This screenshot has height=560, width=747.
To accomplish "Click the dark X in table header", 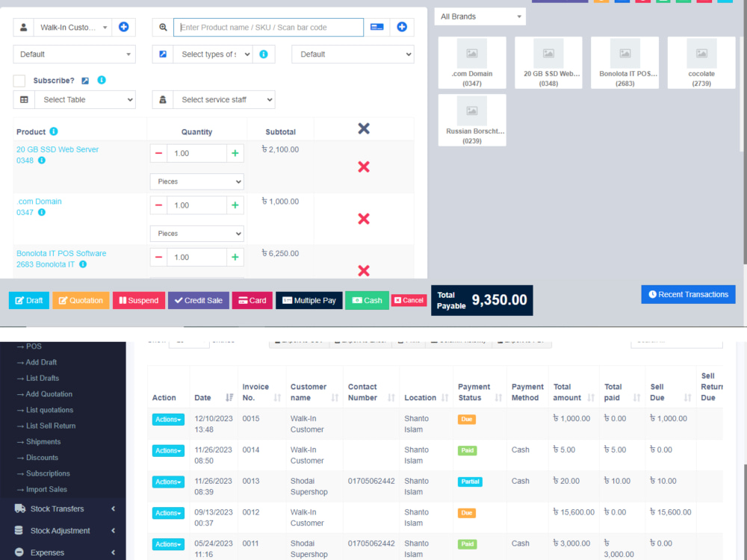I will (x=364, y=128).
